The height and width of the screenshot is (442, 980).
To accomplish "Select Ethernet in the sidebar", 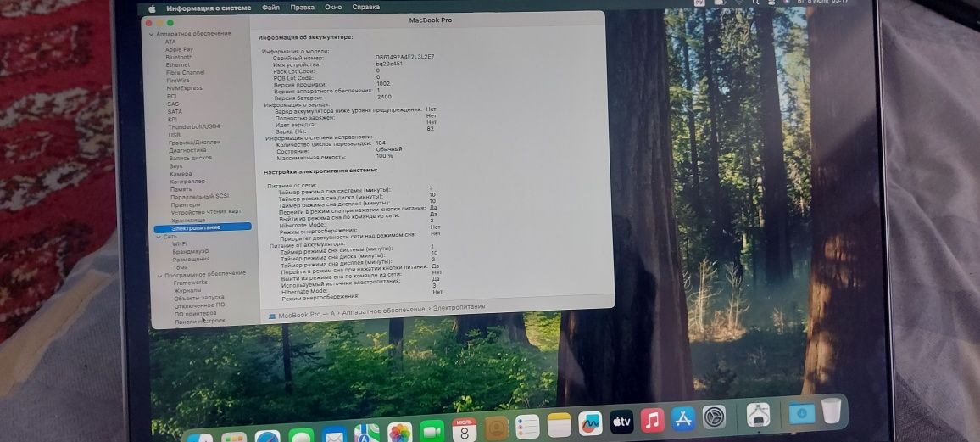I will click(177, 65).
